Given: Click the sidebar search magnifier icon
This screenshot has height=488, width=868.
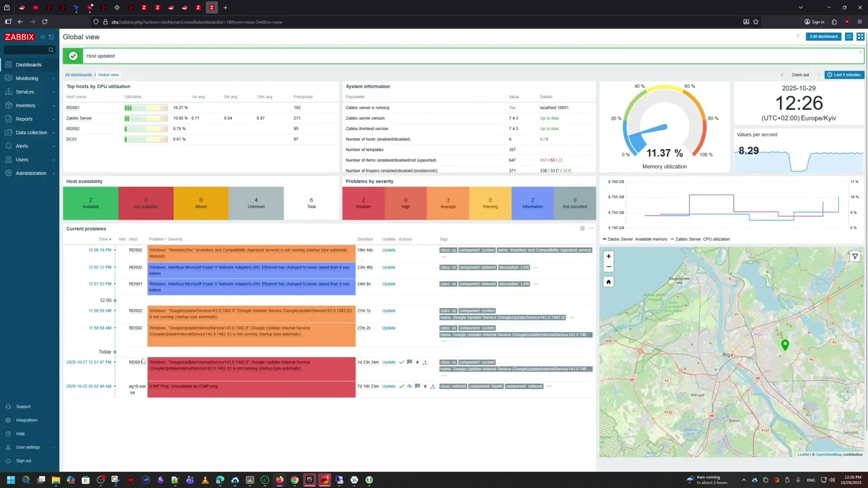Looking at the screenshot, I should pos(51,50).
